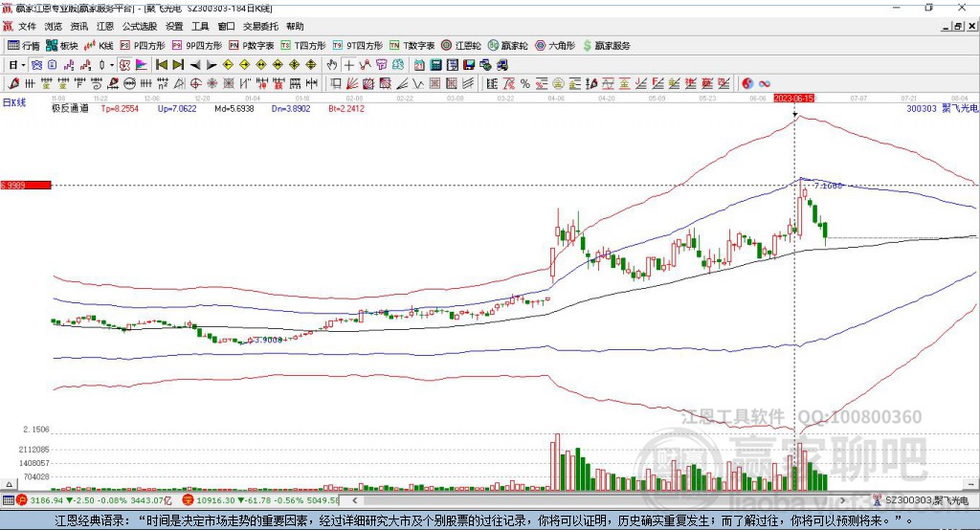Click the Md=5.6938 indicator value
The image size is (980, 530).
tap(234, 108)
